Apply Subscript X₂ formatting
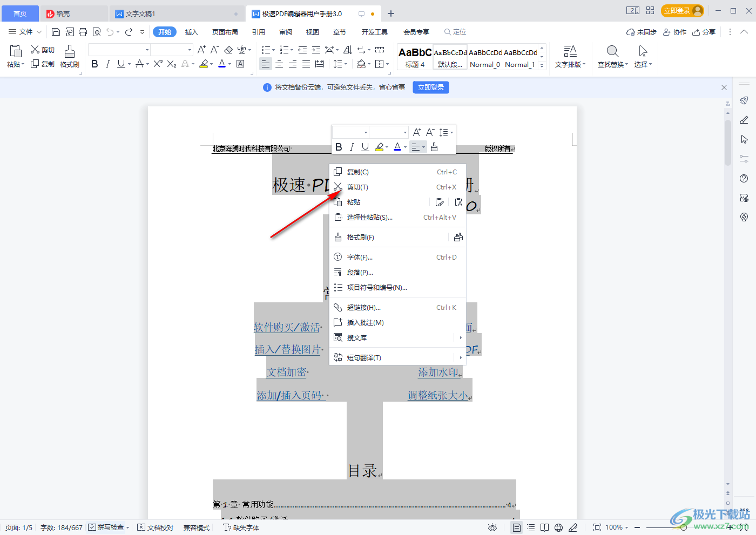The image size is (756, 535). click(x=172, y=64)
